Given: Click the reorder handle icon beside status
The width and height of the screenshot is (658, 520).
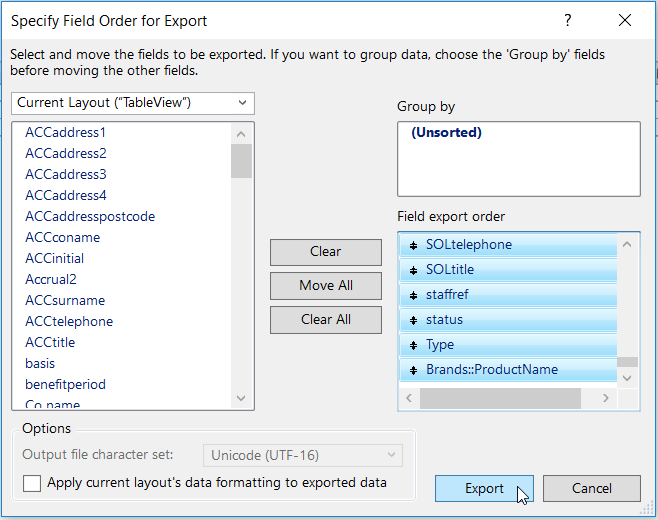Looking at the screenshot, I should [x=412, y=320].
